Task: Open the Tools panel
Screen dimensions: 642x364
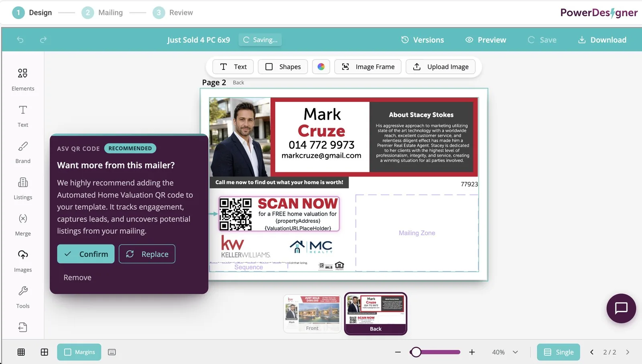Action: (23, 297)
